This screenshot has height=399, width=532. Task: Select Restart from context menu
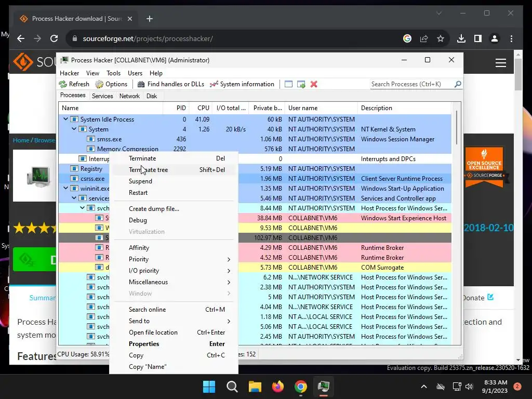(x=174, y=193)
